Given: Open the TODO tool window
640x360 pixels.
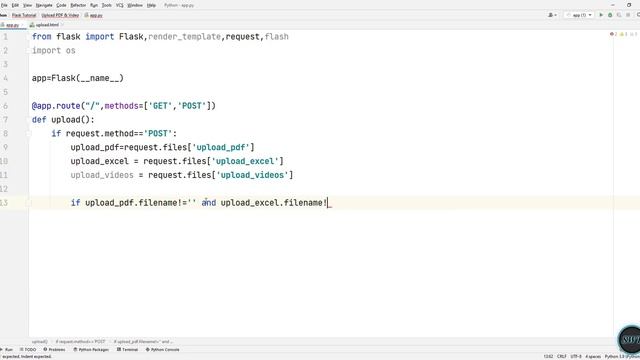Looking at the screenshot, I should pos(28,350).
